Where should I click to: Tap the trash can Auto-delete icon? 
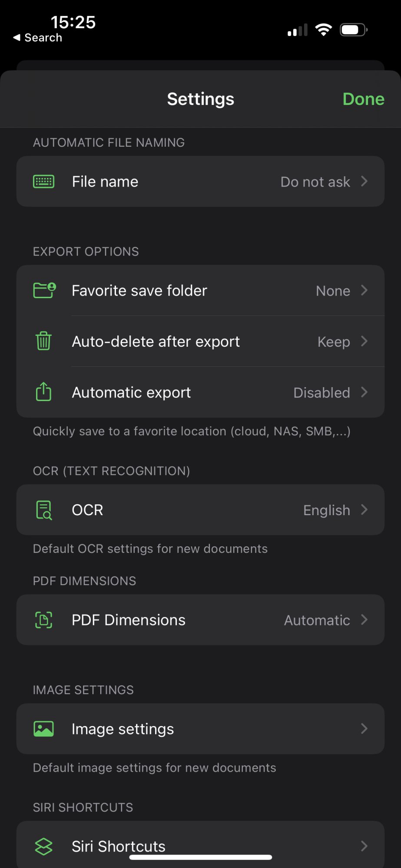43,341
